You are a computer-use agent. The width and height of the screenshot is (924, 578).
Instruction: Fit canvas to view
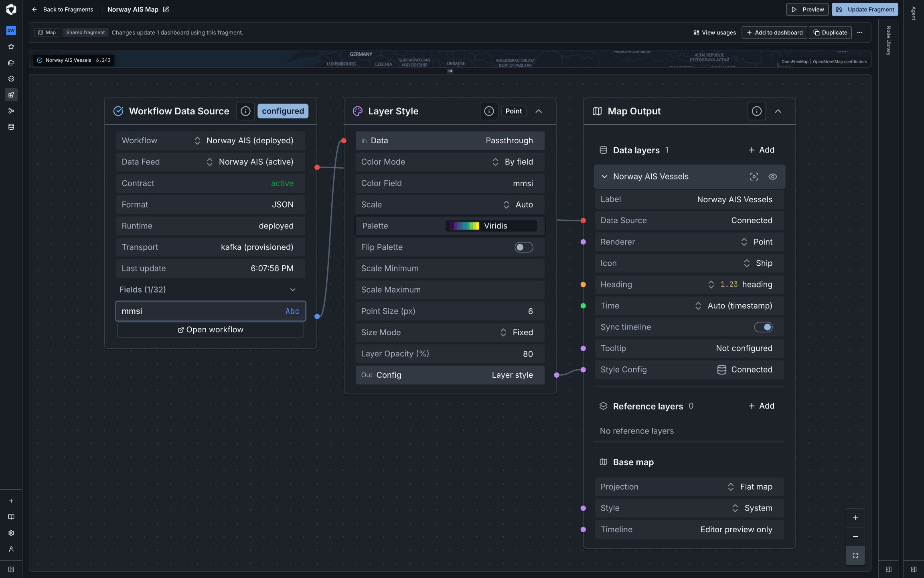[x=855, y=556]
